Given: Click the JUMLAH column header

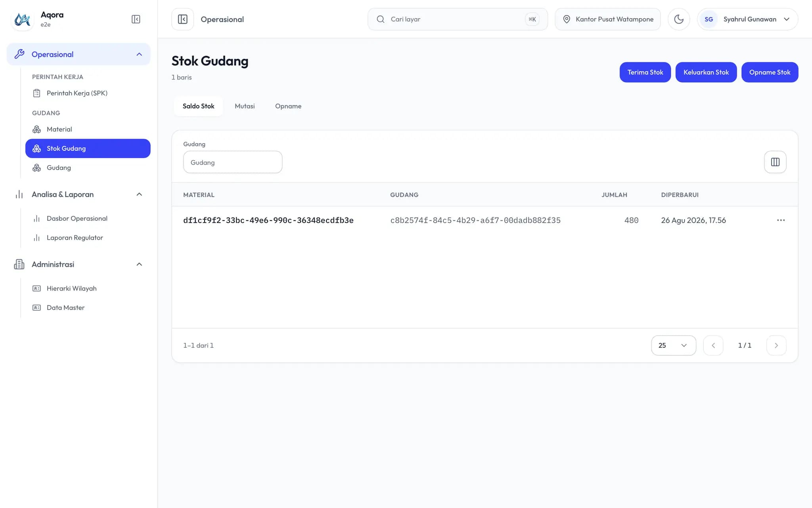Looking at the screenshot, I should (x=614, y=195).
